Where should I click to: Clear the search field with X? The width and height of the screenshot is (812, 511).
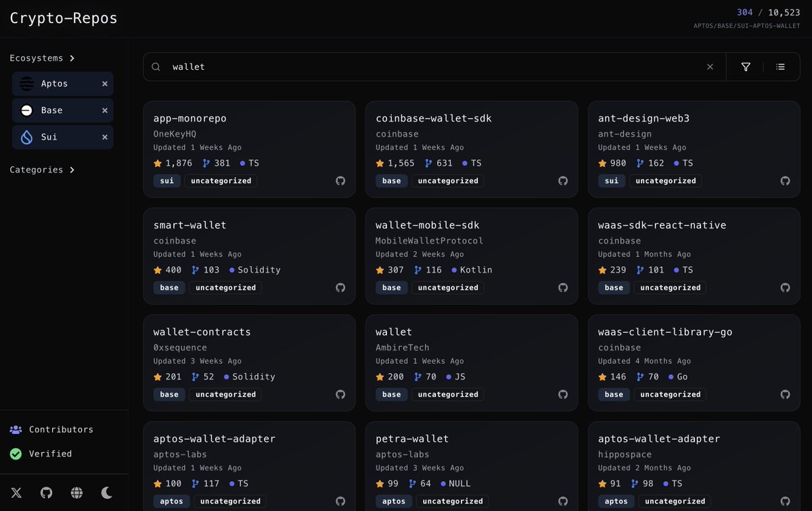pos(710,67)
